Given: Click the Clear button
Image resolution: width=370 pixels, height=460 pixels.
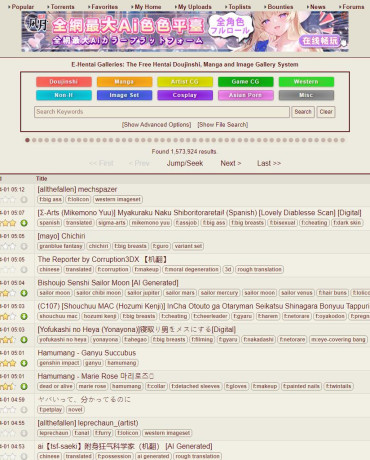Looking at the screenshot, I should (326, 112).
